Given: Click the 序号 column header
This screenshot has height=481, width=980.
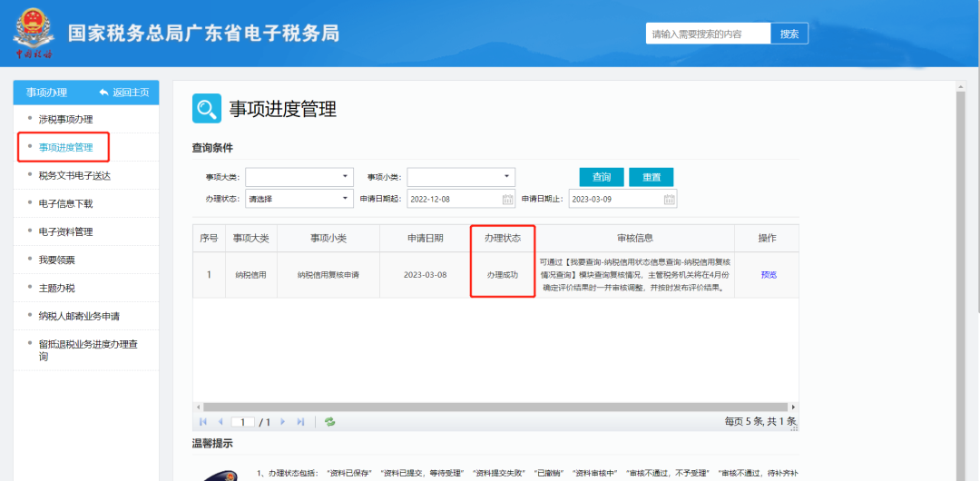Looking at the screenshot, I should point(209,239).
